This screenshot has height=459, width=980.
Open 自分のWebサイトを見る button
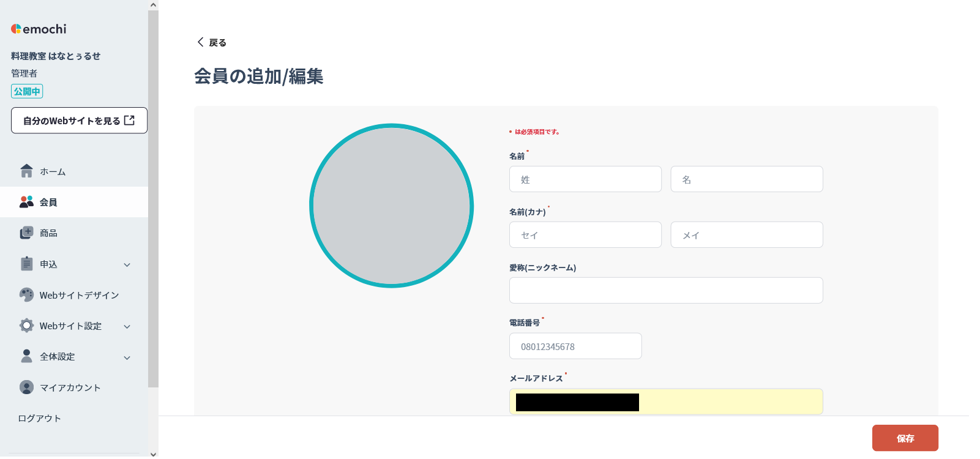[79, 121]
